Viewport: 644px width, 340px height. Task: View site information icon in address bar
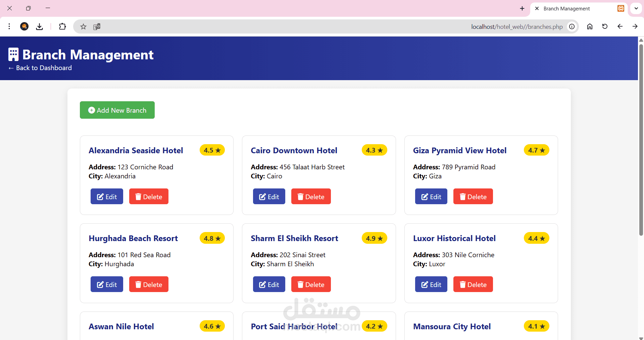[572, 26]
